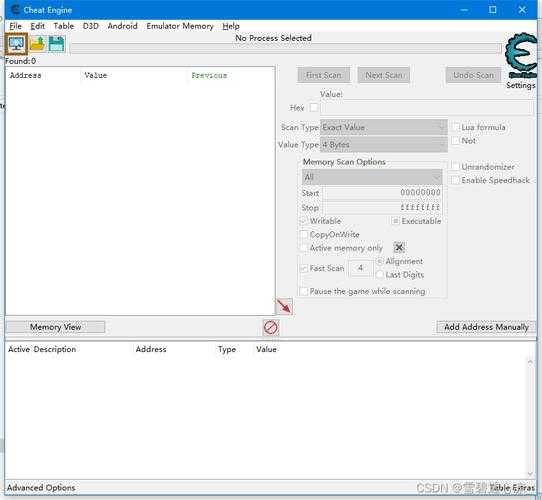542x500 pixels.
Task: Open the process list icon
Action: tap(16, 44)
